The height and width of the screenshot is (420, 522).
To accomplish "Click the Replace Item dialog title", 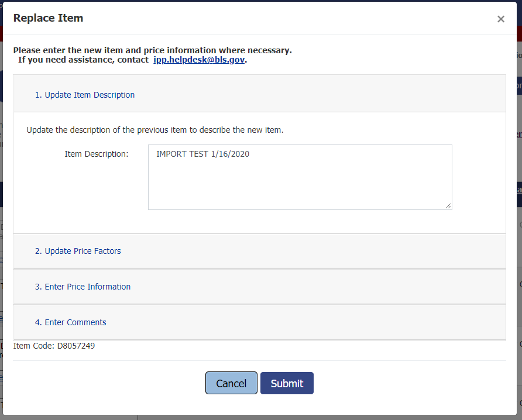I will [x=48, y=18].
